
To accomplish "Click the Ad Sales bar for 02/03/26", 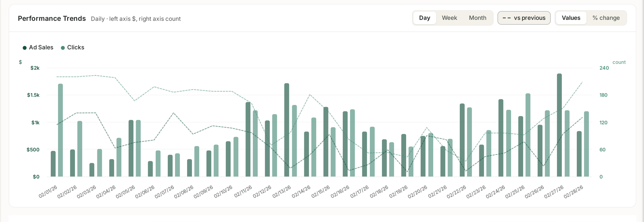I will pyautogui.click(x=92, y=170).
